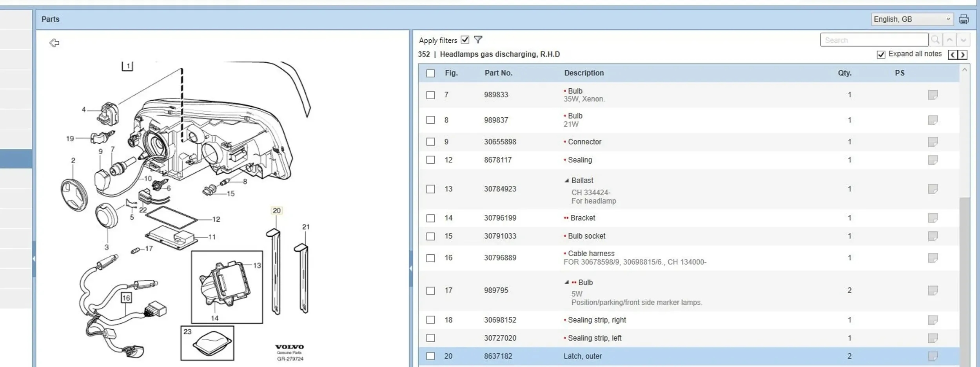Click inside the Search field
This screenshot has height=367, width=980.
[874, 40]
